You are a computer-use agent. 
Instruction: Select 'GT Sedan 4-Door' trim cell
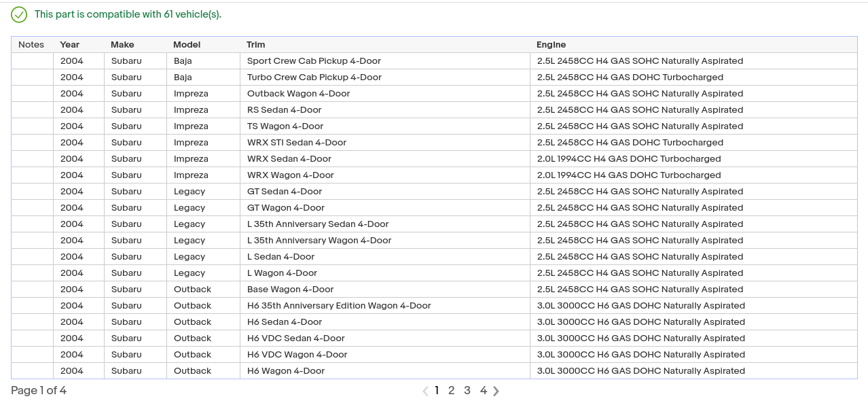pyautogui.click(x=385, y=192)
